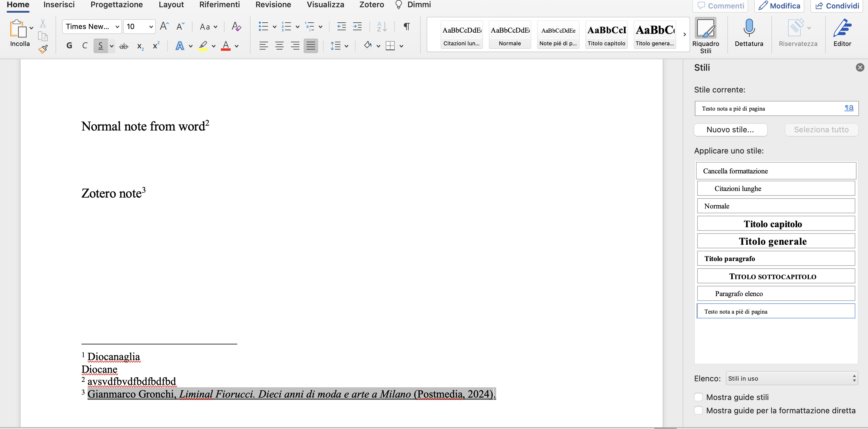This screenshot has width=868, height=429.
Task: Click the center align text icon
Action: pyautogui.click(x=279, y=46)
